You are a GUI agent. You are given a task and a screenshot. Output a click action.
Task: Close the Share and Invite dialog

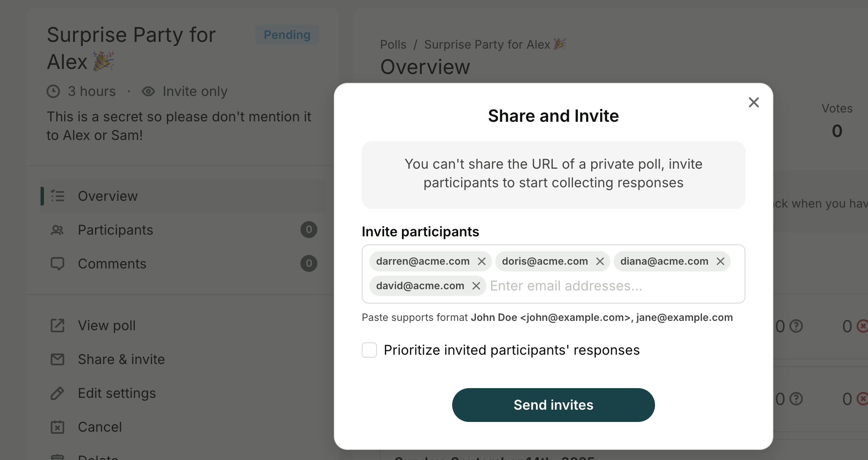(x=753, y=102)
